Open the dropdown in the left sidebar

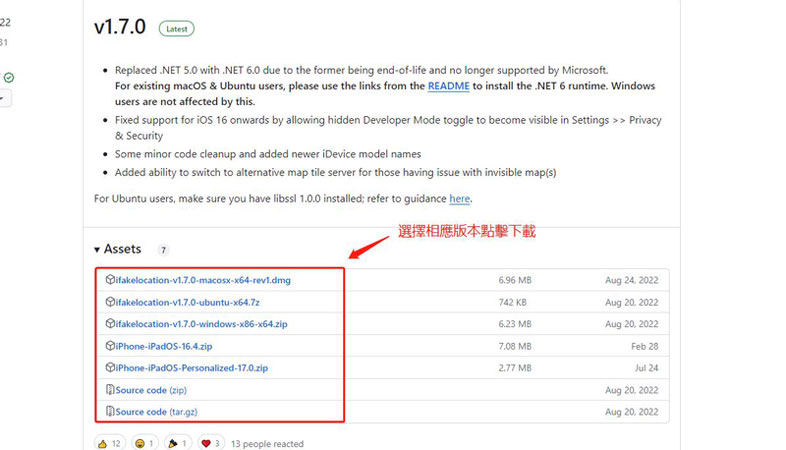point(3,98)
